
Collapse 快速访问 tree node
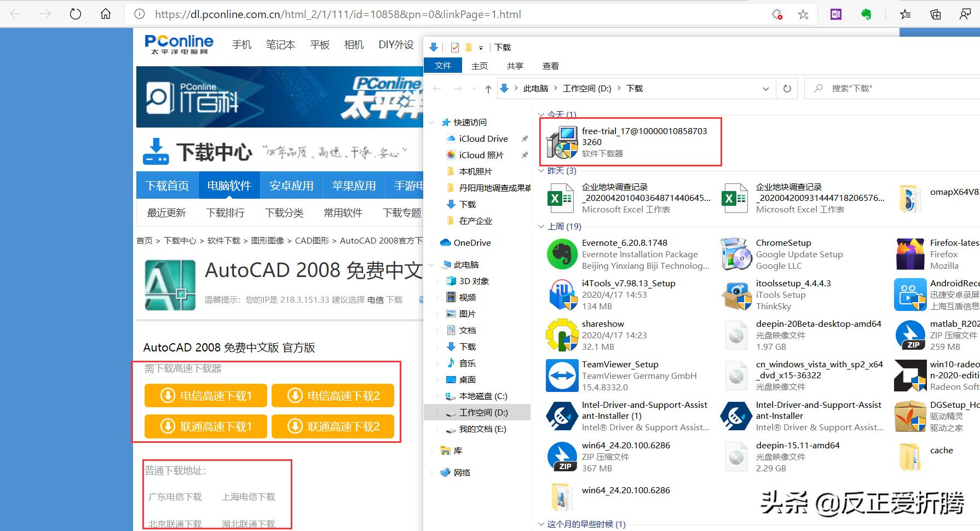click(x=432, y=123)
